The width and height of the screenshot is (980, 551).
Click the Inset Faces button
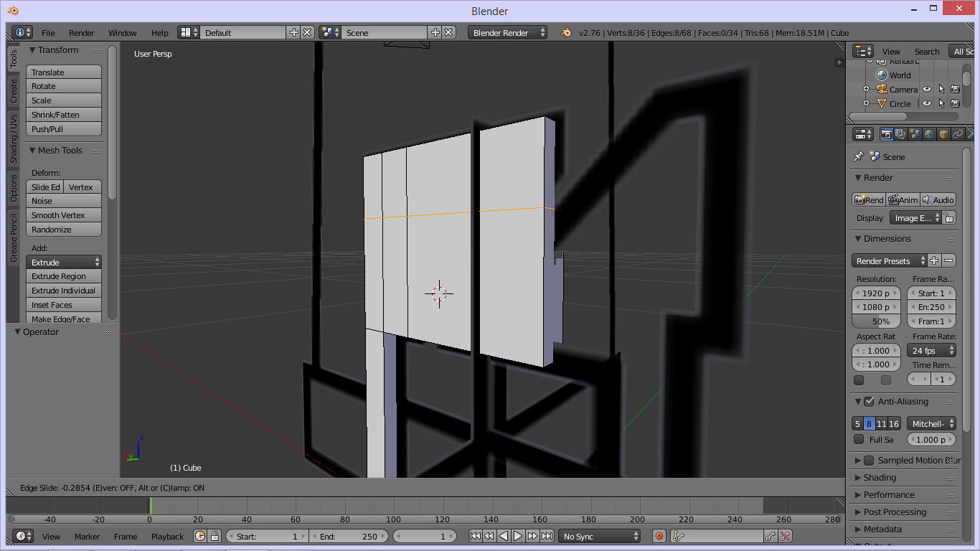[x=64, y=305]
